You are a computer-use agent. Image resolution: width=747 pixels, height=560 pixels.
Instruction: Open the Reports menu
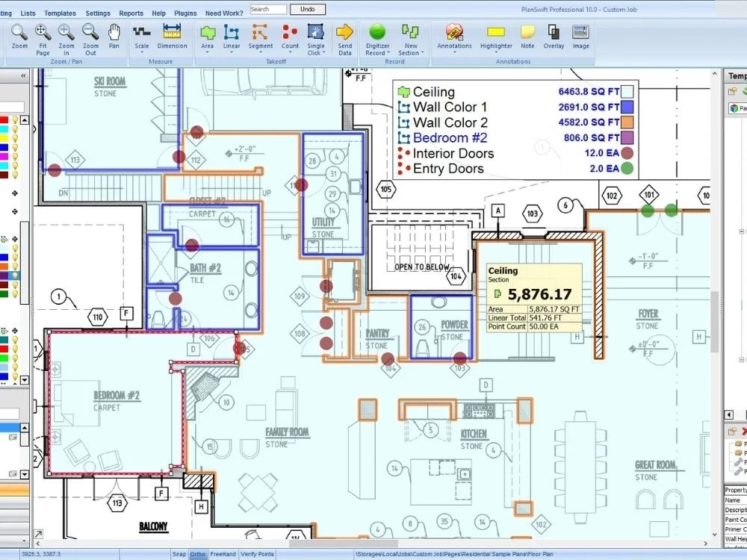click(x=131, y=13)
